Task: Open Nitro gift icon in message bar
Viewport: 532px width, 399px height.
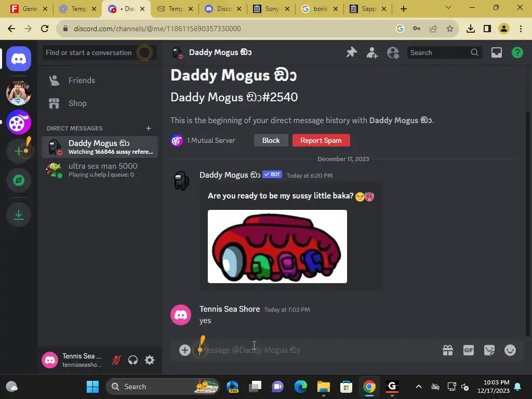Action: tap(448, 350)
